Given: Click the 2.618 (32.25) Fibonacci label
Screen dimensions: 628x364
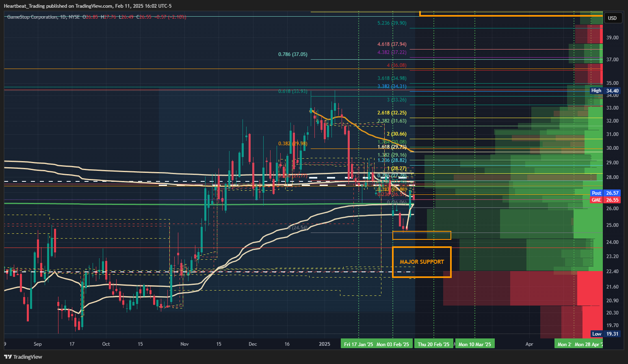Looking at the screenshot, I should [392, 113].
